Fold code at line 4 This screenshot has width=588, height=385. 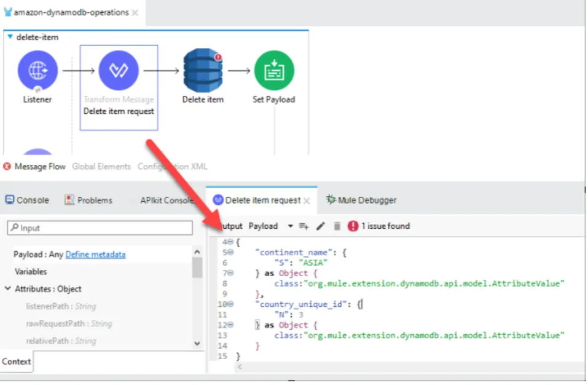tap(230, 242)
